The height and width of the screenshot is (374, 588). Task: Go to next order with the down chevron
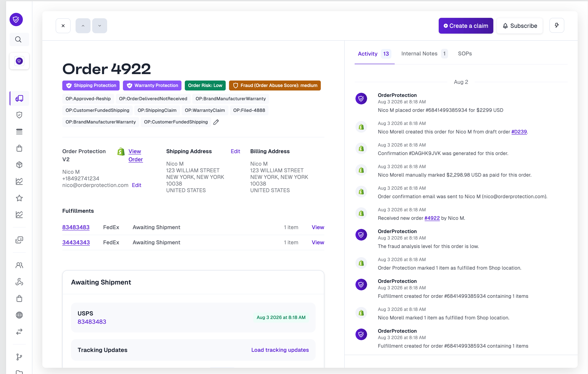(100, 26)
